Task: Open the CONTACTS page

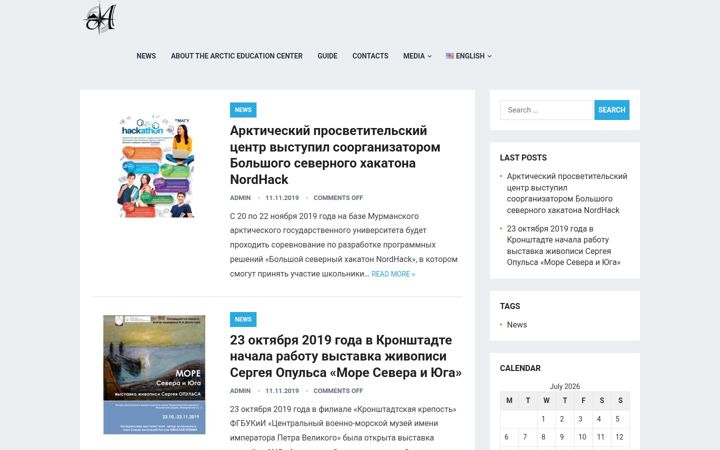Action: coord(370,56)
